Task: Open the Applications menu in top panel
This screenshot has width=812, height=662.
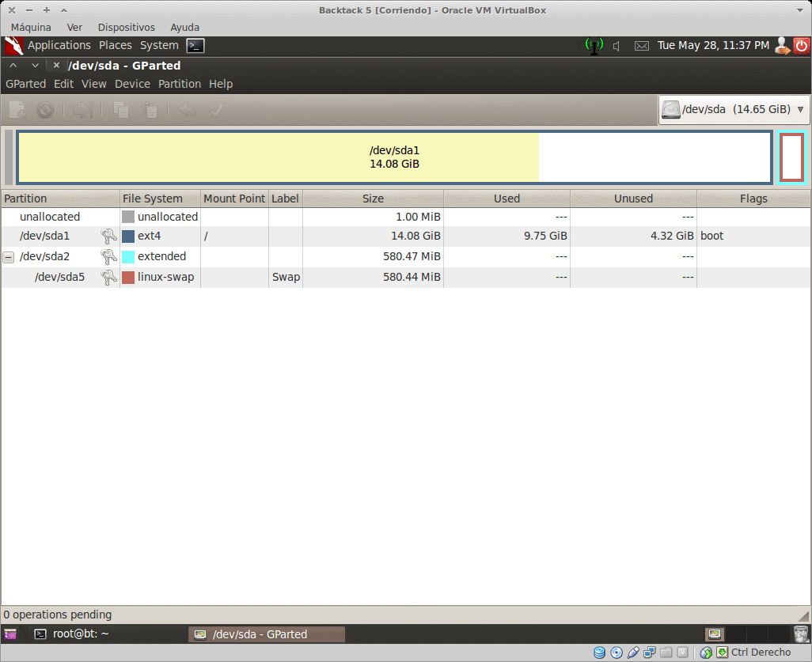Action: (59, 46)
